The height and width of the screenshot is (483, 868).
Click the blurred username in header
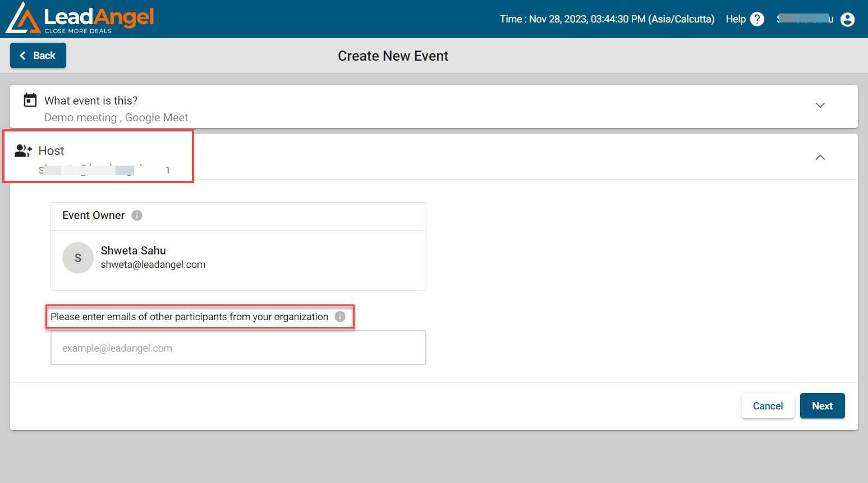click(x=805, y=19)
